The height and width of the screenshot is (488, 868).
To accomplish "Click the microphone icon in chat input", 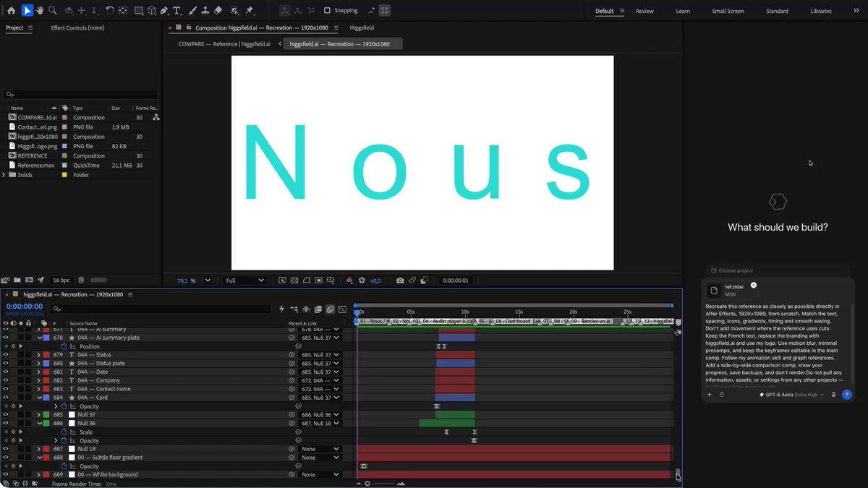I will coord(834,395).
